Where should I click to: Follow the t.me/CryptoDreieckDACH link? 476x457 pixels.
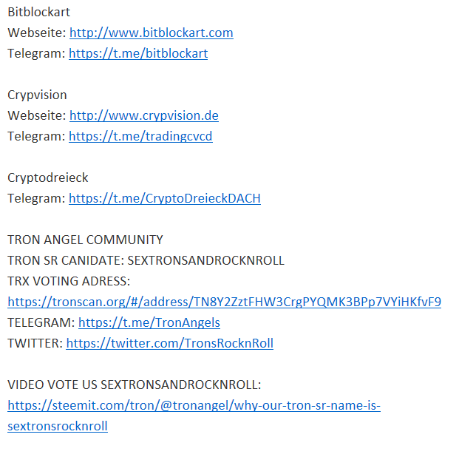pos(165,198)
